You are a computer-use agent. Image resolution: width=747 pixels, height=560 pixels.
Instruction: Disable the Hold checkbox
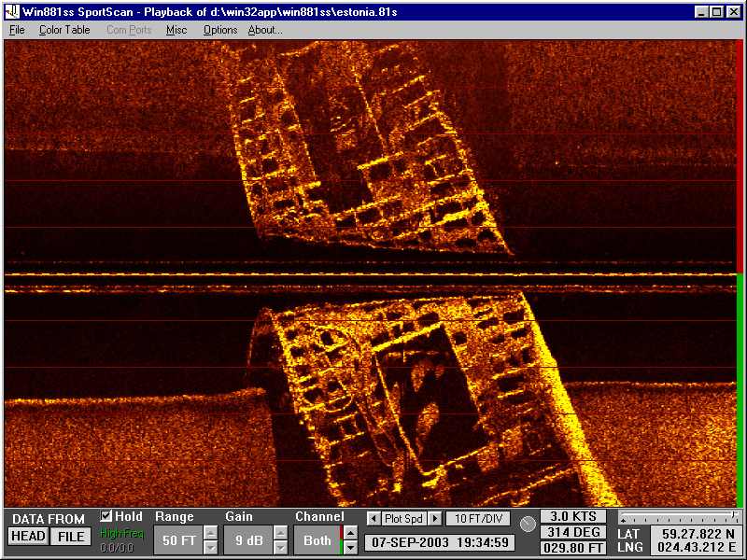click(106, 515)
